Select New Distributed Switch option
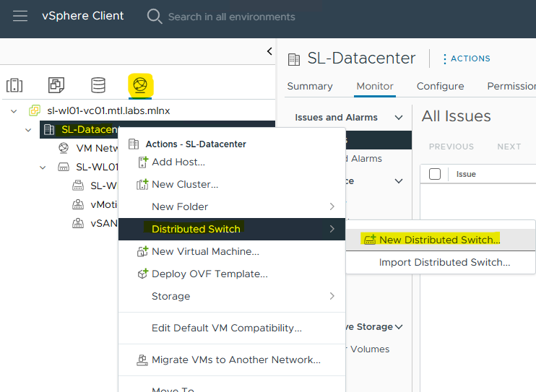The height and width of the screenshot is (392, 536). (441, 240)
